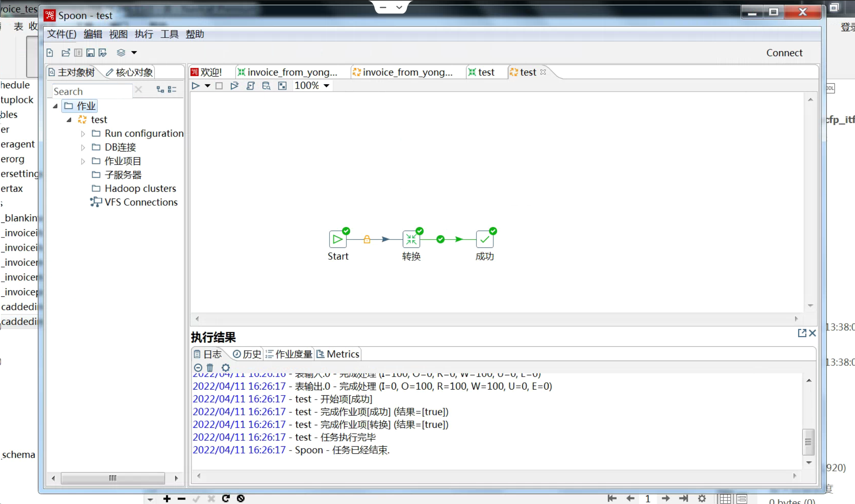
Task: Select the 子服务器 tree item
Action: 117,175
